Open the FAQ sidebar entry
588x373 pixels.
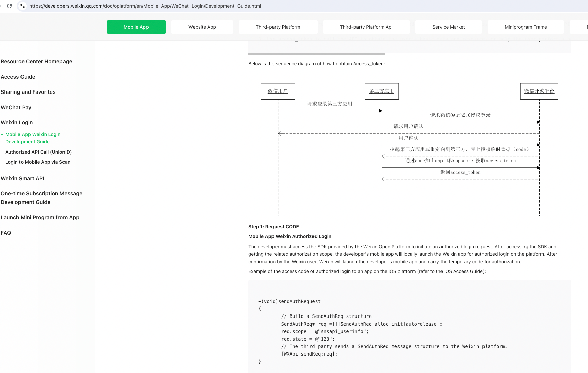[6, 233]
